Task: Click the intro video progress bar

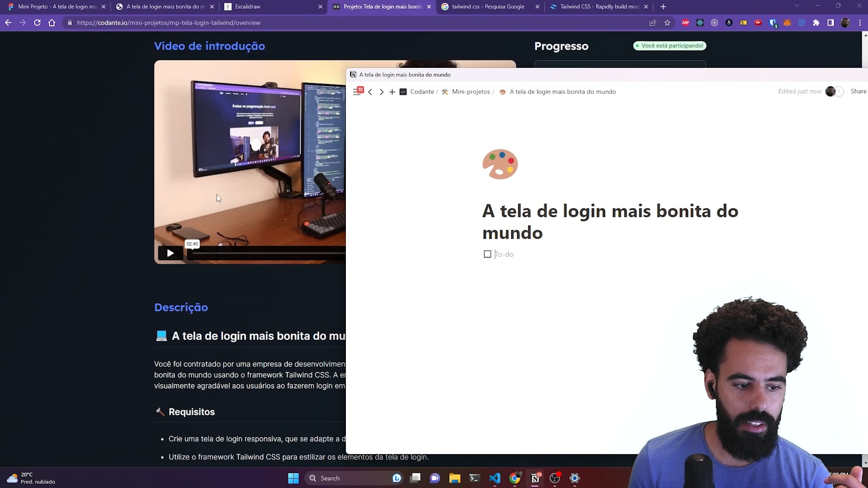Action: tap(267, 253)
